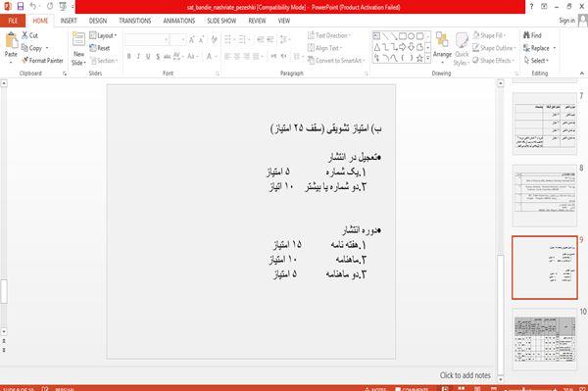
Task: Toggle text Shadow formatting
Action: click(x=158, y=56)
